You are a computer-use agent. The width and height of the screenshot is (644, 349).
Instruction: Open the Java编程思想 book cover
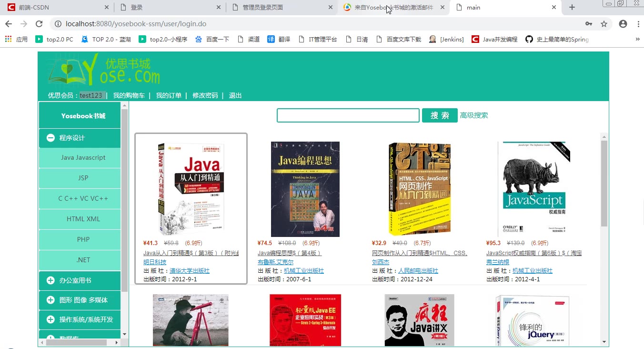(305, 189)
